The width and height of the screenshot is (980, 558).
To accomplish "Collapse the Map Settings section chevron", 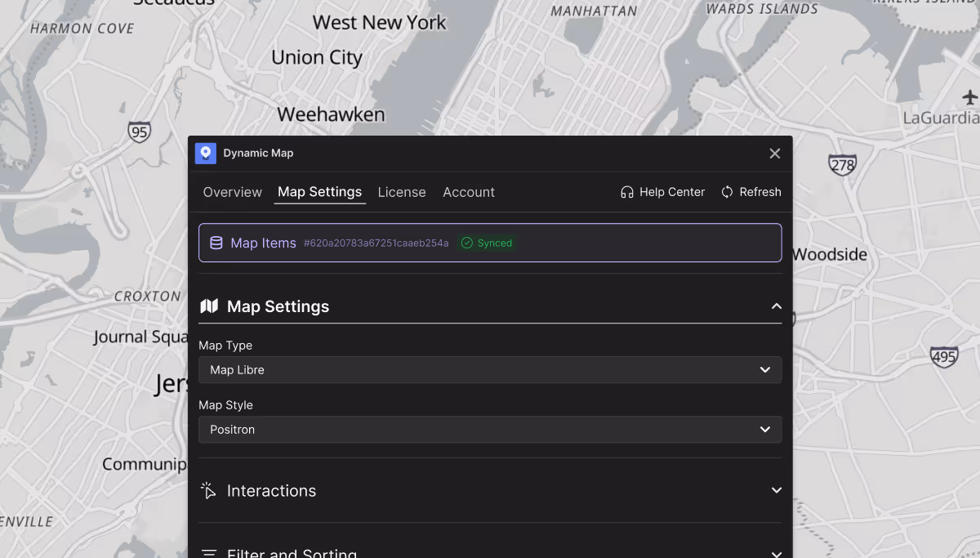I will (x=775, y=306).
